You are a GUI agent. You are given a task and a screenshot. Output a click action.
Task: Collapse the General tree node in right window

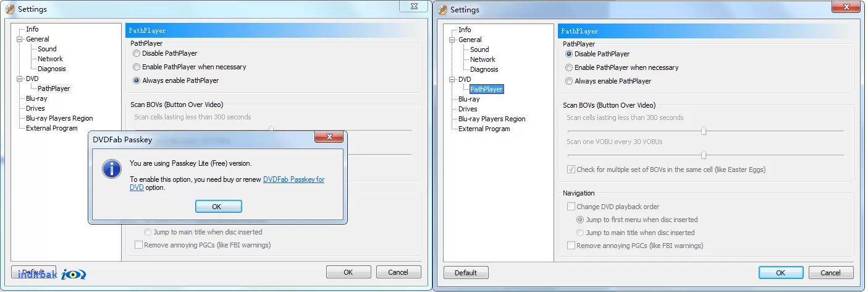452,40
